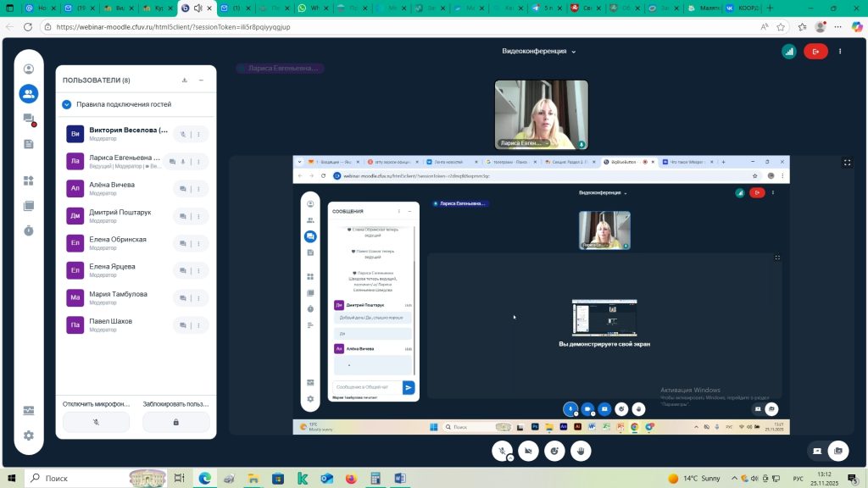This screenshot has height=488, width=868.
Task: Click the red leave session button
Action: tap(815, 52)
